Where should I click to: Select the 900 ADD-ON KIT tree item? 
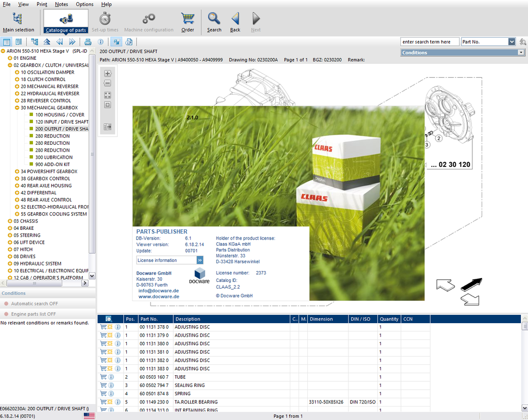click(x=52, y=164)
